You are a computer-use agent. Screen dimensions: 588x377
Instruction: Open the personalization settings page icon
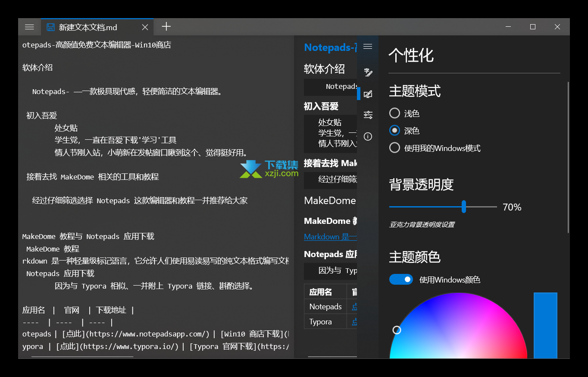(368, 94)
